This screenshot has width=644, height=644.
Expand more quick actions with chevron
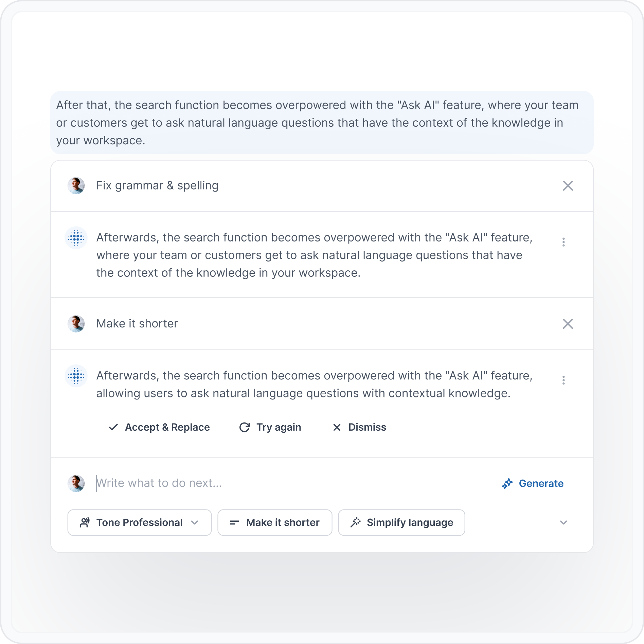coord(563,522)
